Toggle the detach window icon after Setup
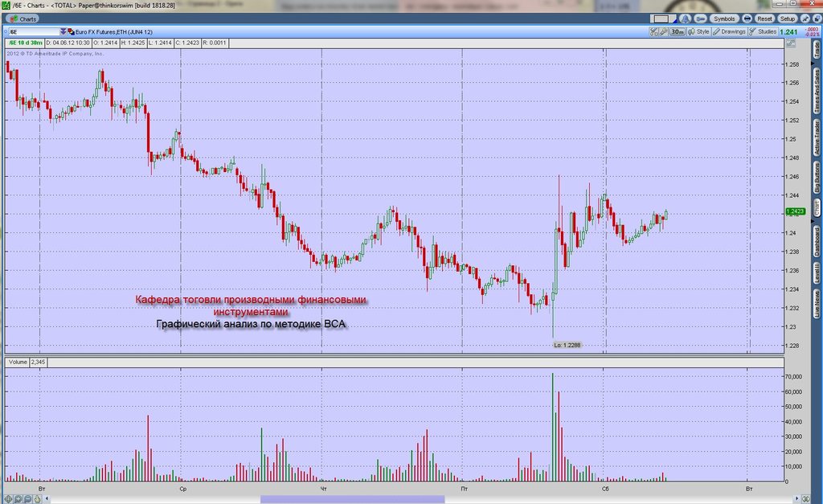Image resolution: width=823 pixels, height=504 pixels. point(817,19)
